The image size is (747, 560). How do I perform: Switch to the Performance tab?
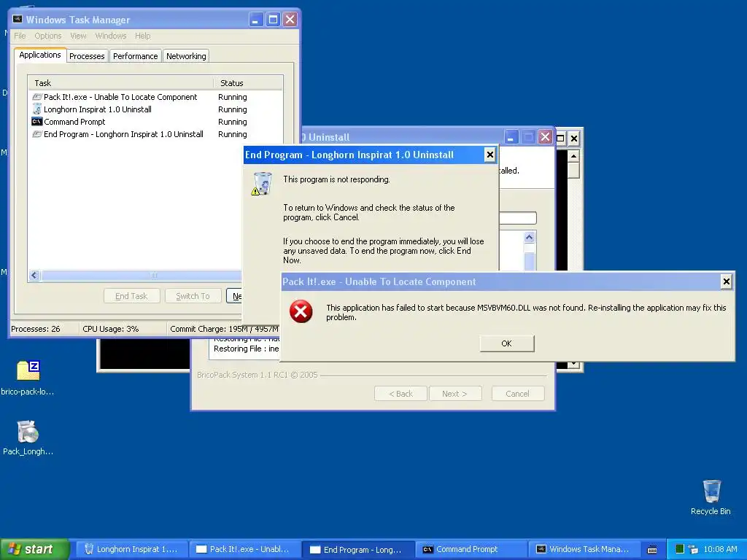click(x=135, y=56)
